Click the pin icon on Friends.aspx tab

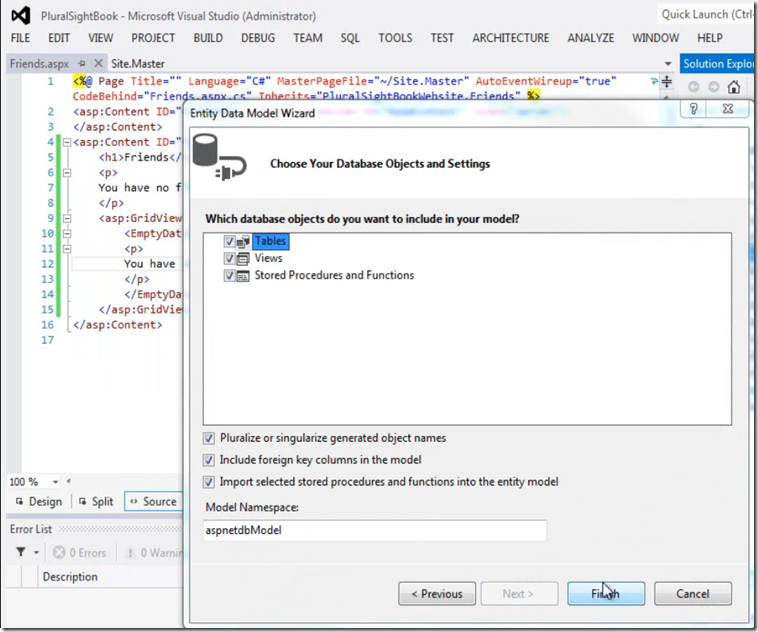click(x=82, y=63)
